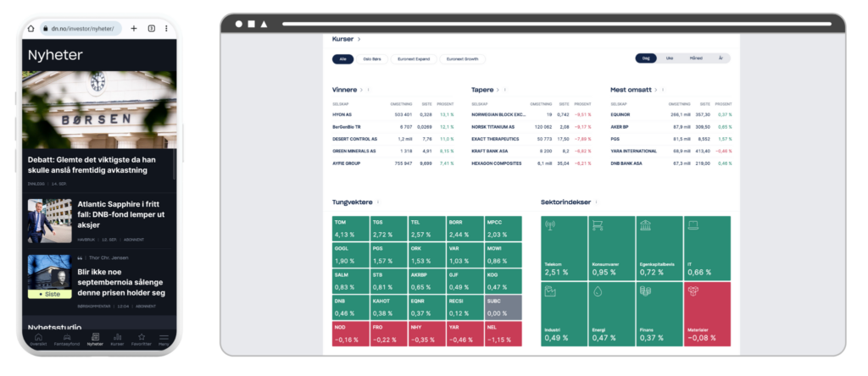The width and height of the screenshot is (868, 376).
Task: Switch period to Uke
Action: tap(670, 58)
